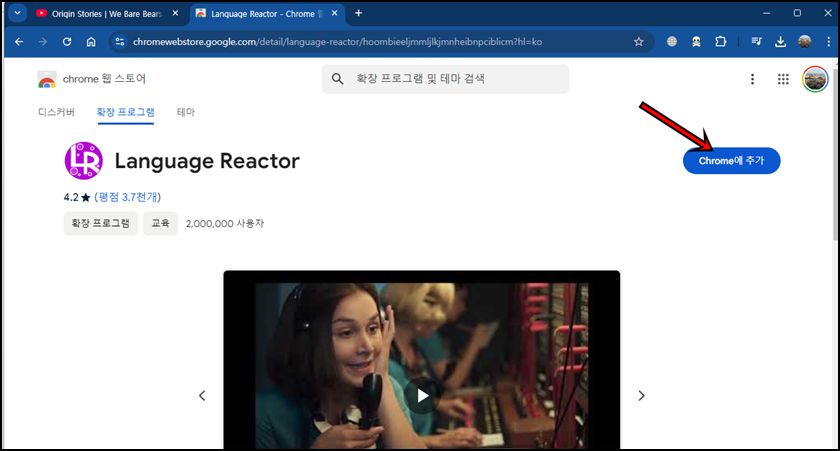Open the 평점 3.7천개 ratings link
Viewport: 840px width, 451px height.
128,197
